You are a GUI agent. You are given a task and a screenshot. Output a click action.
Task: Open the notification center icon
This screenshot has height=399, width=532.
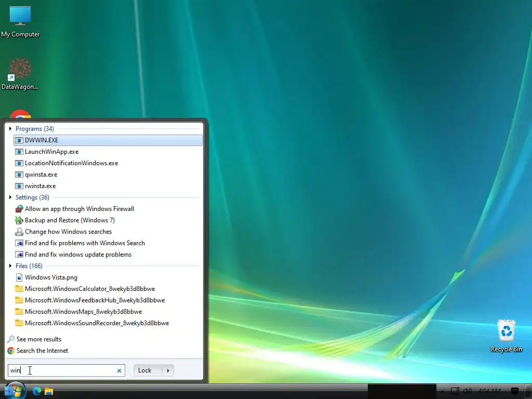pos(515,391)
